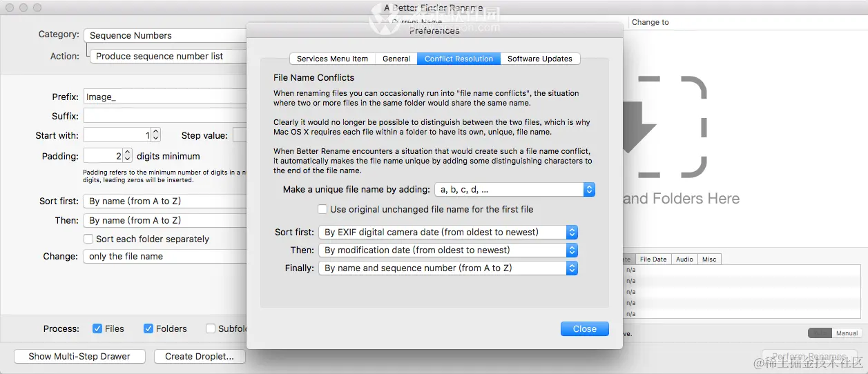Toggle Sort each folder separately checkbox
Viewport: 868px width, 374px height.
click(x=88, y=239)
